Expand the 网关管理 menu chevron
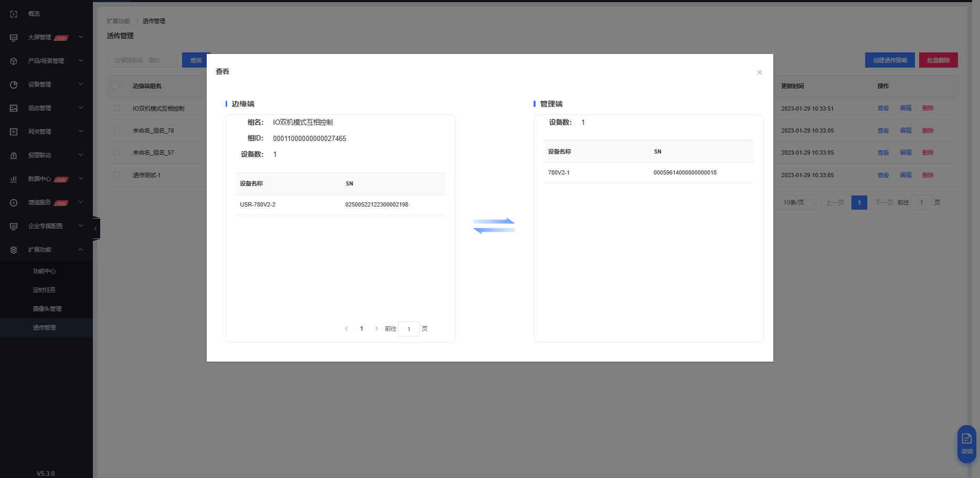 pos(81,132)
